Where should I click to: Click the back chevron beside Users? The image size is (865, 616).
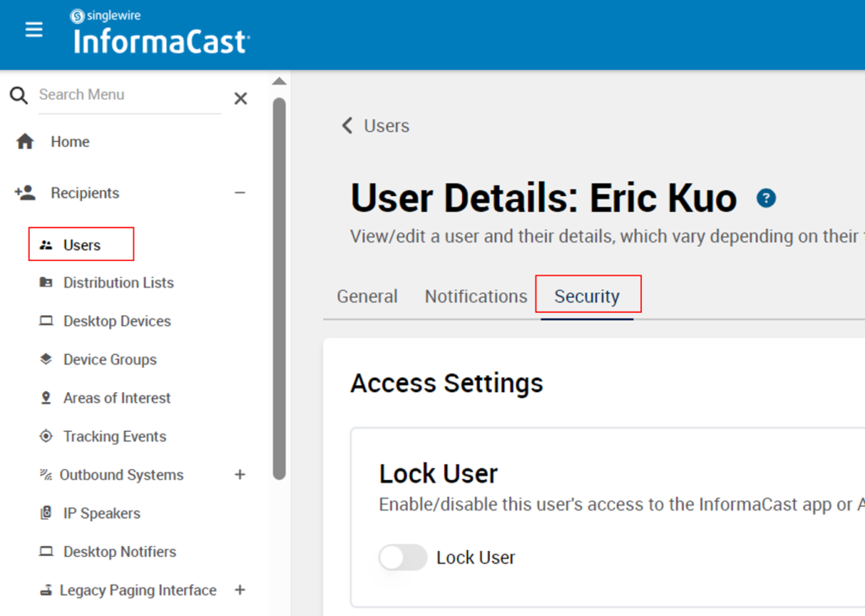click(x=347, y=125)
